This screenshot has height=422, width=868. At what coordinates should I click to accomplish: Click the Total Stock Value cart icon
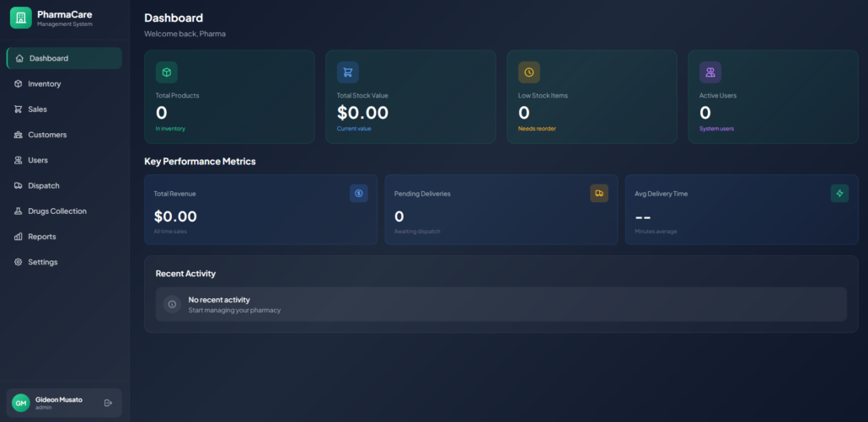[x=348, y=72]
